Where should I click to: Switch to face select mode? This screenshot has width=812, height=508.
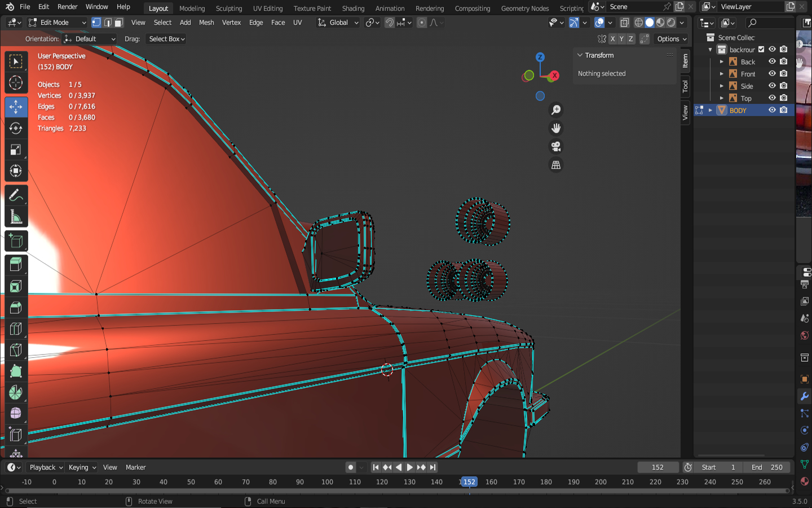(118, 23)
